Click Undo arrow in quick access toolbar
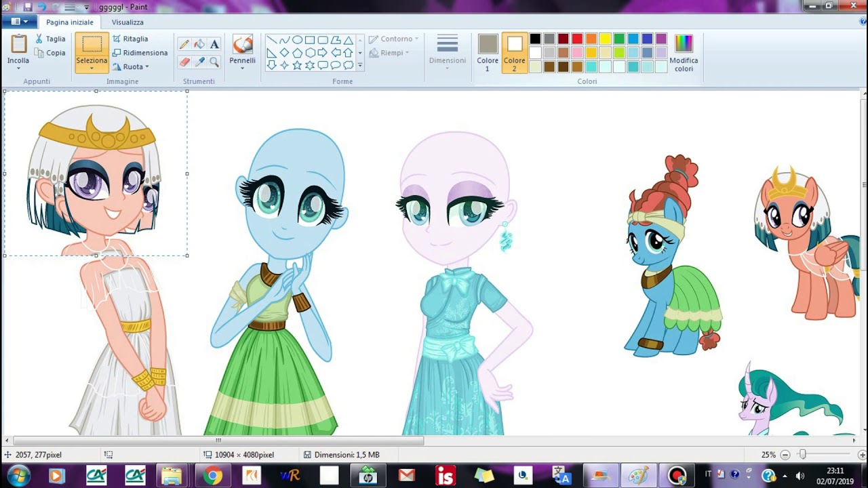 (x=42, y=7)
